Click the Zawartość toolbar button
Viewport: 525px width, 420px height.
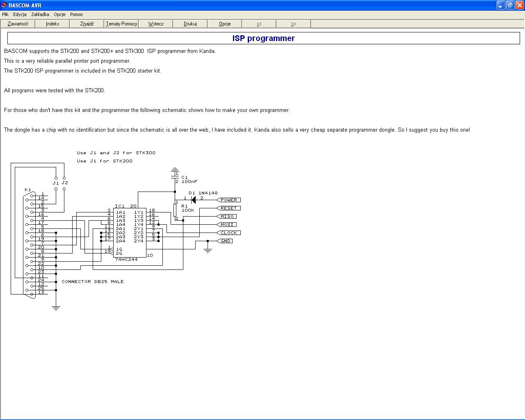click(18, 24)
